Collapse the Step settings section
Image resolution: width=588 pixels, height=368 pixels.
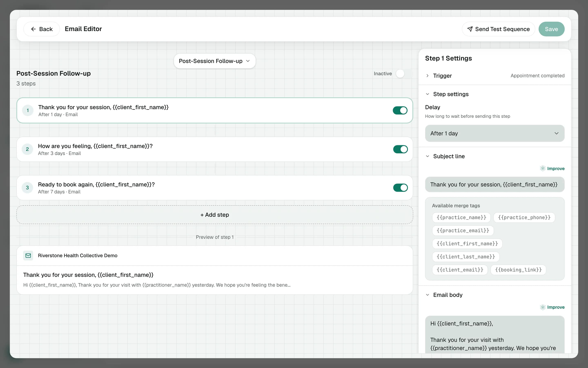click(447, 94)
